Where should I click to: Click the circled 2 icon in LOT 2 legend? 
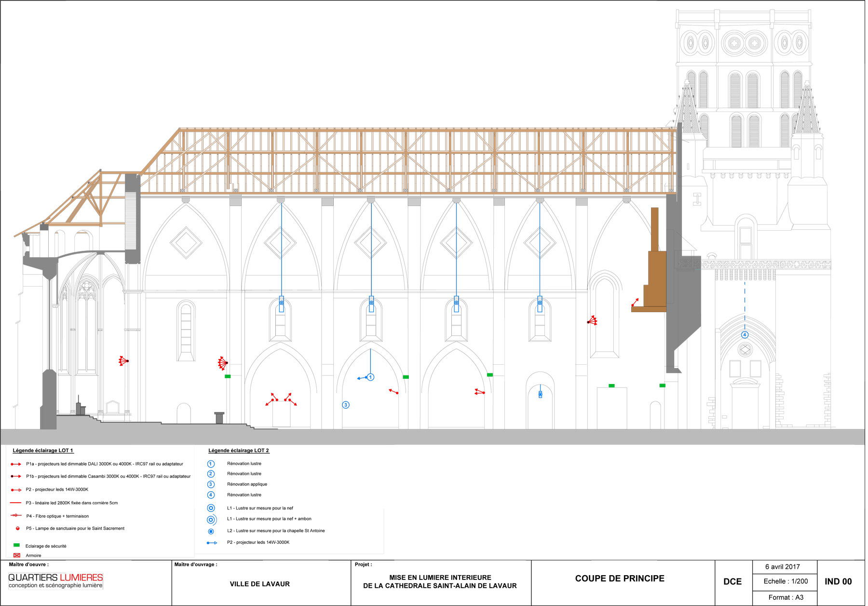211,474
